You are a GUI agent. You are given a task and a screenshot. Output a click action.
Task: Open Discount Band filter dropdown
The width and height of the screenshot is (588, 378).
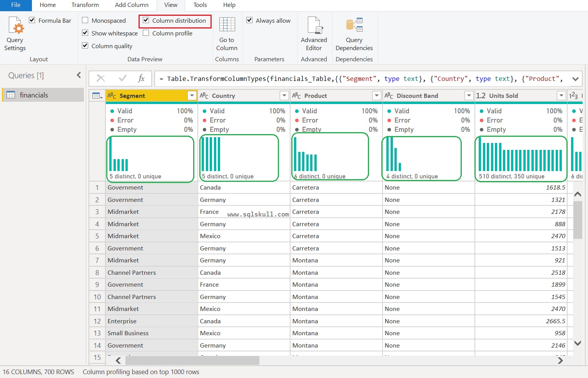coord(469,96)
